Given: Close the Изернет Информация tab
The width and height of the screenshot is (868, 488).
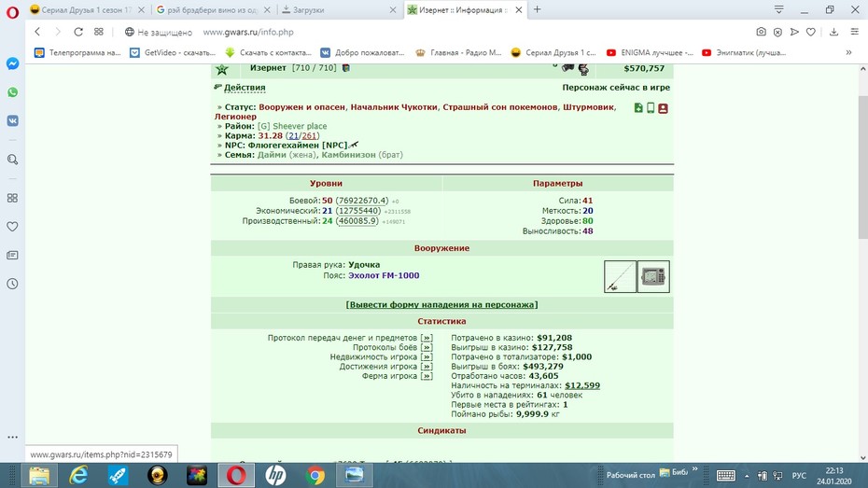Looking at the screenshot, I should 519,10.
